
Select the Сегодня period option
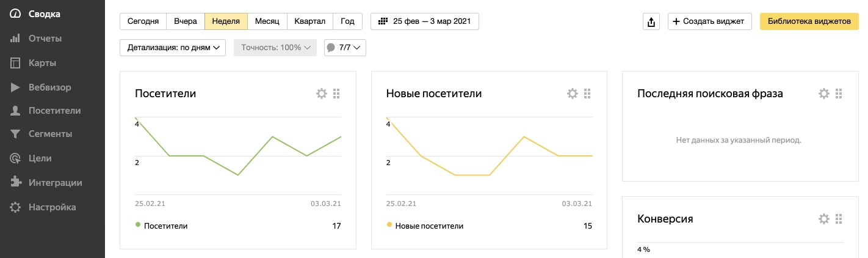tap(143, 21)
